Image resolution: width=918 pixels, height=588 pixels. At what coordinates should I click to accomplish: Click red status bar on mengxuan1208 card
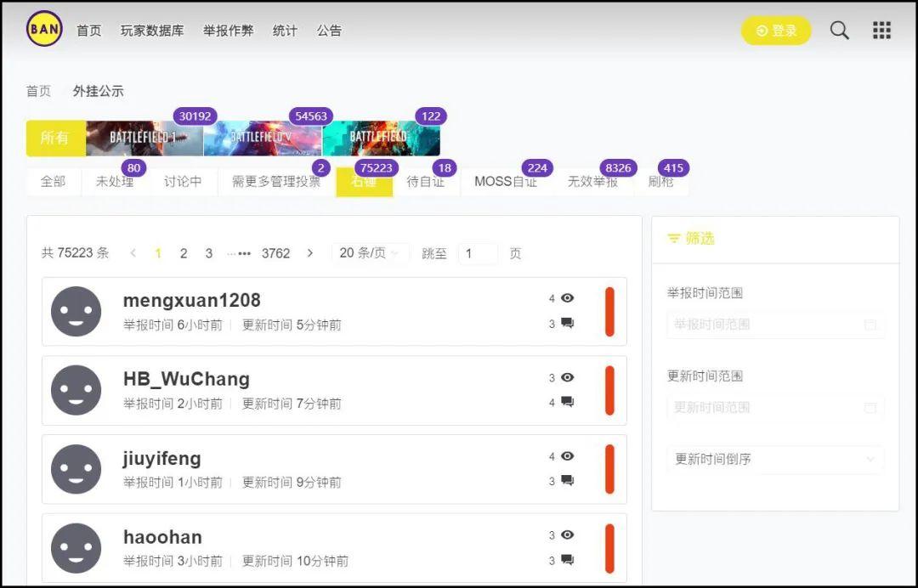pyautogui.click(x=609, y=312)
